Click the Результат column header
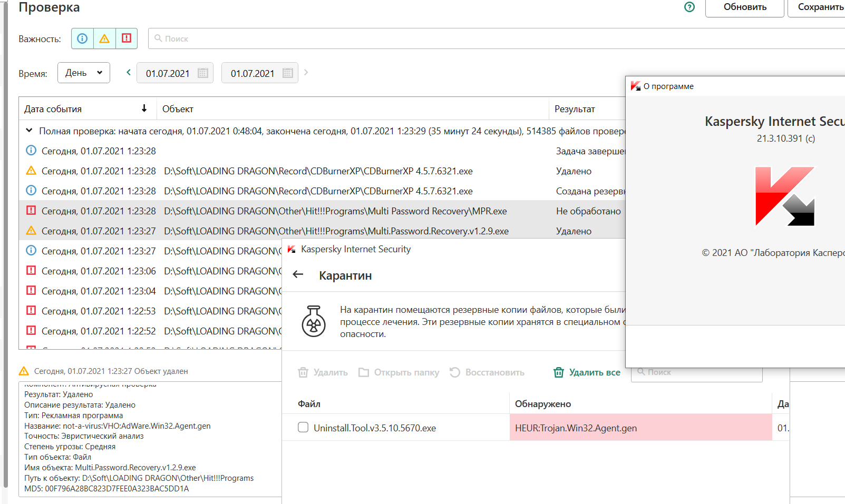This screenshot has height=504, width=845. [587, 109]
